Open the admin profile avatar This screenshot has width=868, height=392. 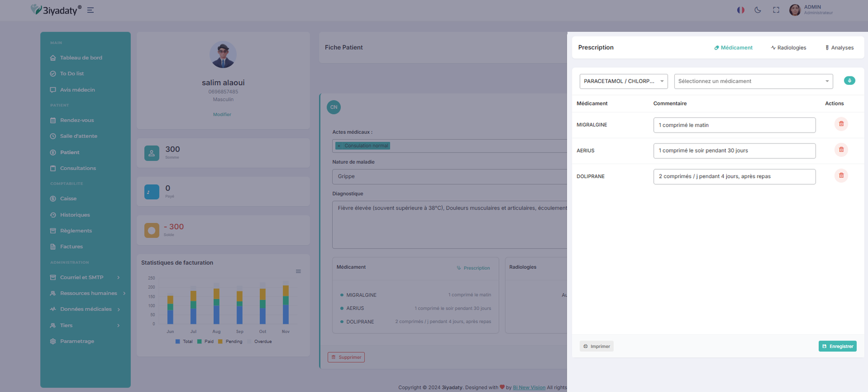pyautogui.click(x=795, y=10)
